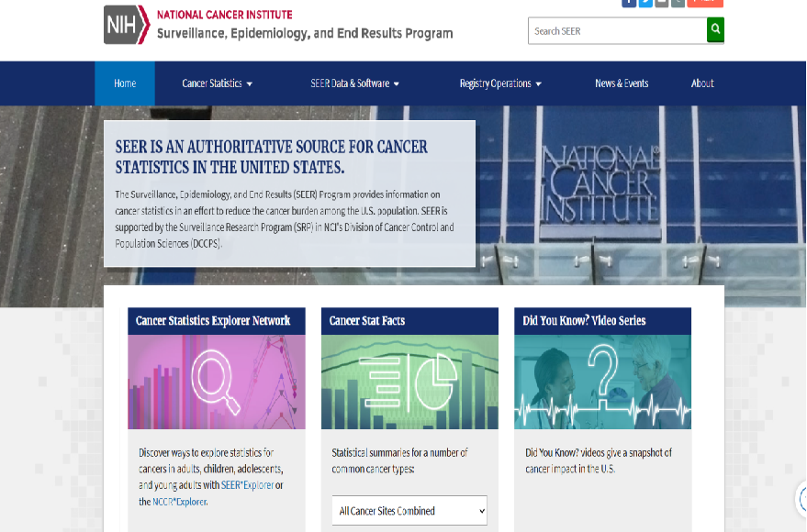This screenshot has width=807, height=532.
Task: Open the Did You Know? Video Series image
Action: [602, 382]
